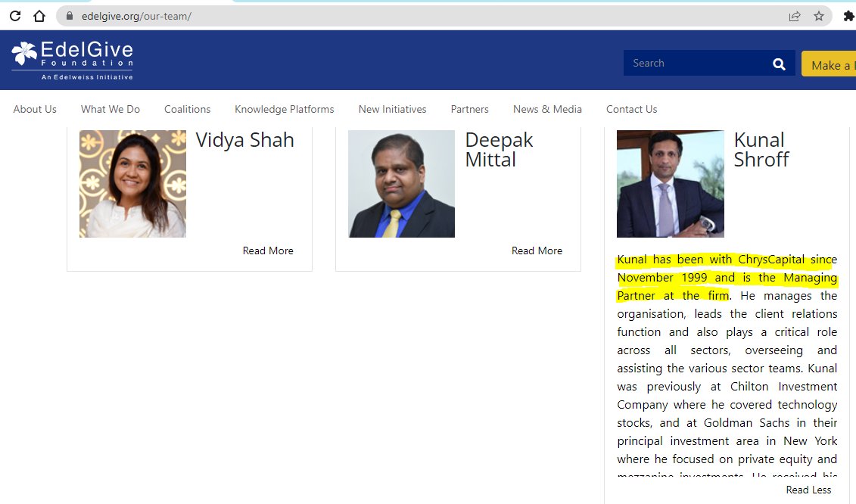Open the Knowledge Platforms menu
This screenshot has width=856, height=504.
[x=285, y=109]
